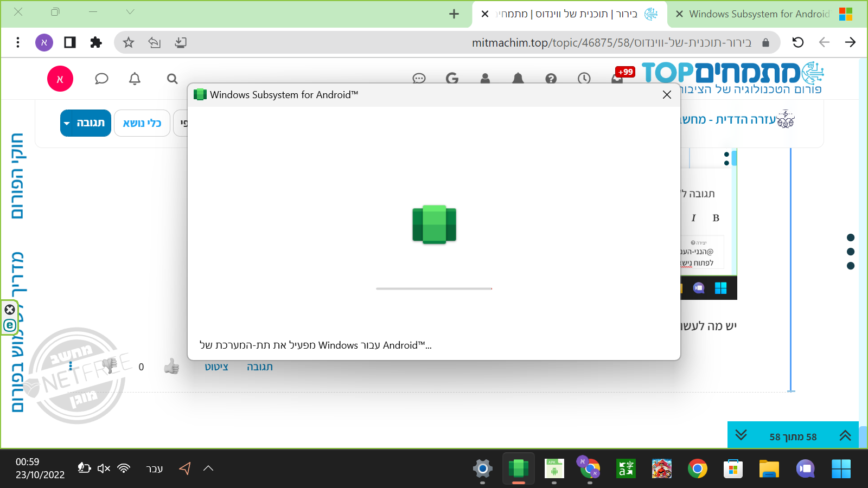The image size is (868, 488).
Task: Open Windows Start menu in taskbar
Action: [841, 468]
